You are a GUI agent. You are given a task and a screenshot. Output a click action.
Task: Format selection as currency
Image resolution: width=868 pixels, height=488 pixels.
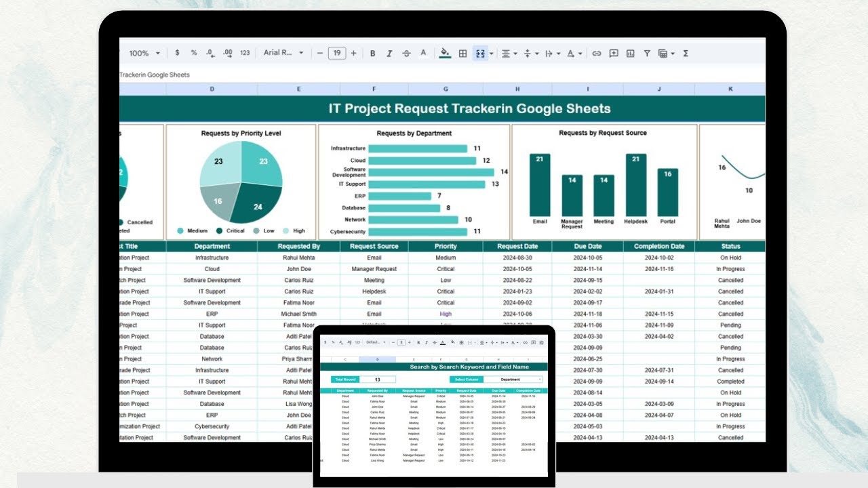[177, 53]
